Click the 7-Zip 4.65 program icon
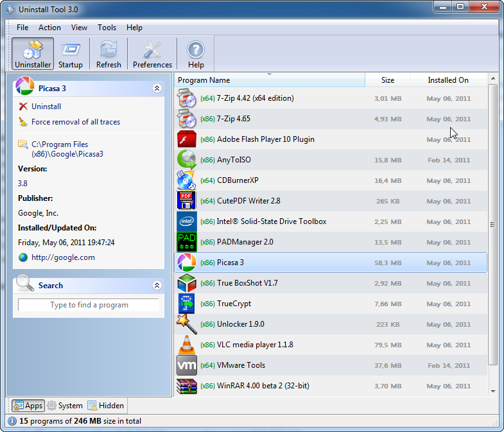Image resolution: width=504 pixels, height=432 pixels. coord(186,119)
